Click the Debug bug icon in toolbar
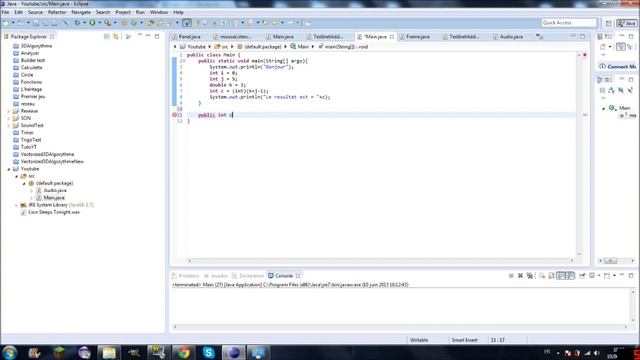The width and height of the screenshot is (640, 360). [x=77, y=23]
